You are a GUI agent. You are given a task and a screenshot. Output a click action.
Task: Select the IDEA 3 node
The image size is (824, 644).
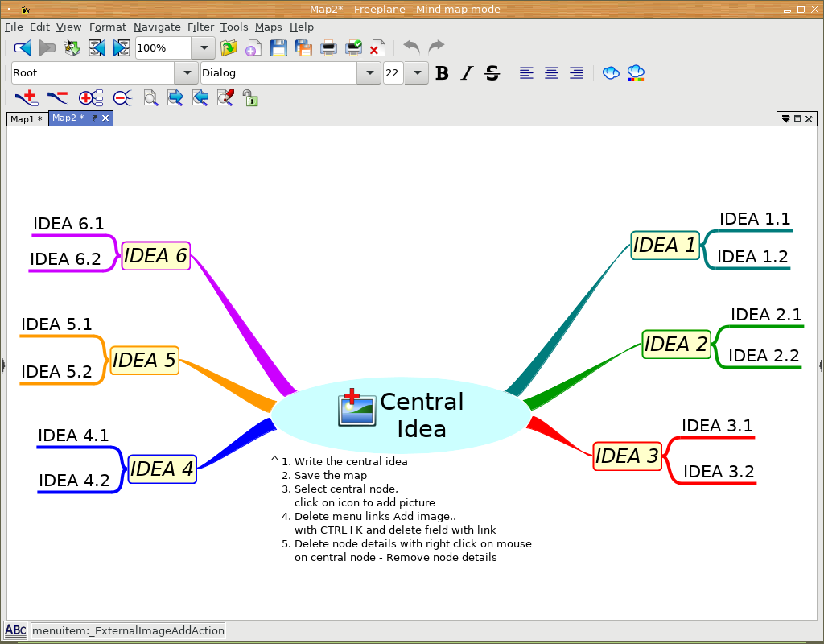click(627, 456)
